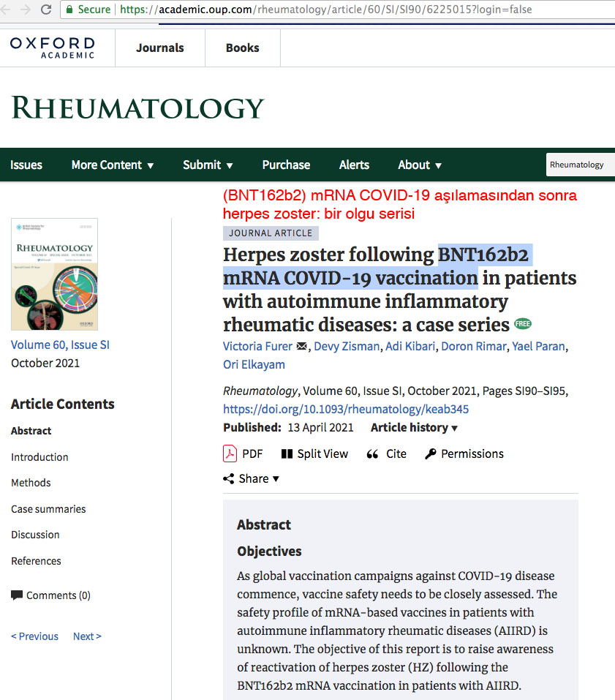This screenshot has height=700, width=615.
Task: Click the PDF document icon
Action: (x=230, y=454)
